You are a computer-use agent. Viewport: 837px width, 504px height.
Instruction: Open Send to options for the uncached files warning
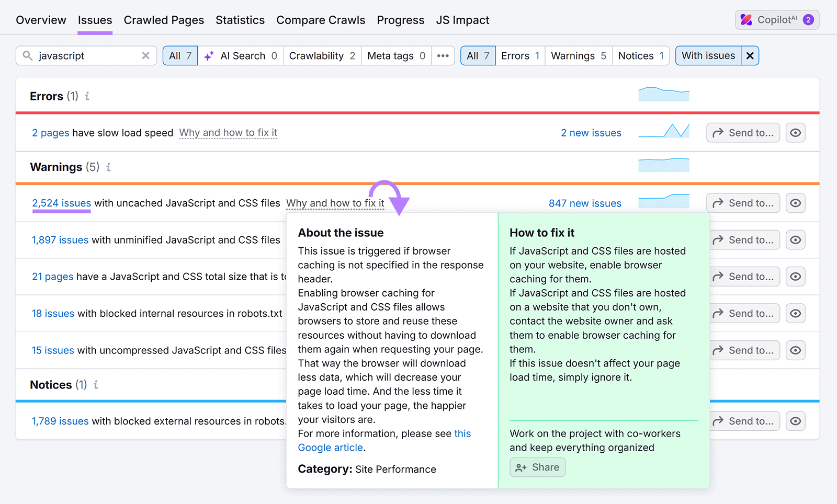tap(743, 203)
